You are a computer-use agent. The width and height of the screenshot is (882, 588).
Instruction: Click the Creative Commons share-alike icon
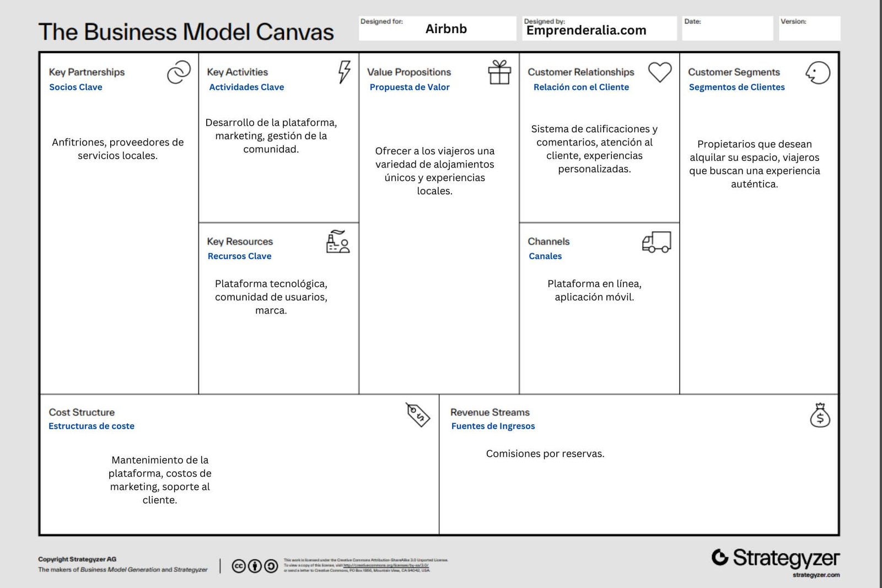click(x=271, y=566)
